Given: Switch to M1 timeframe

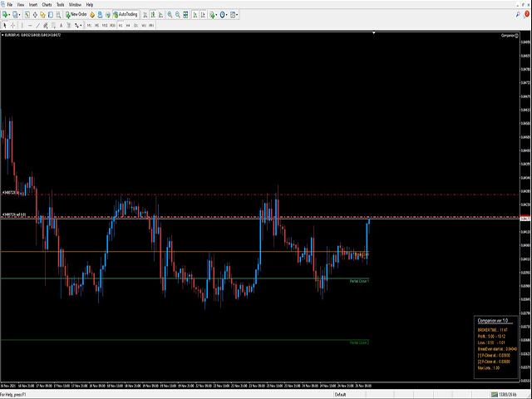Looking at the screenshot, I should (x=89, y=26).
